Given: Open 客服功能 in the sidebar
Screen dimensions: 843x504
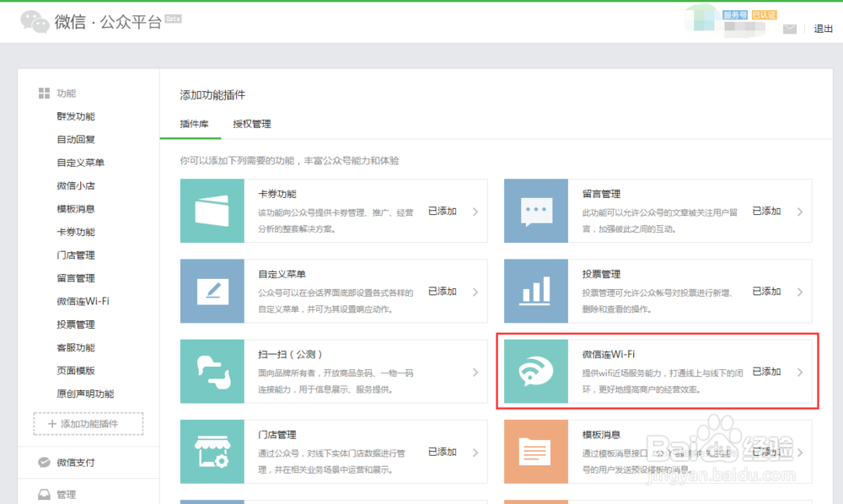Looking at the screenshot, I should pyautogui.click(x=76, y=347).
